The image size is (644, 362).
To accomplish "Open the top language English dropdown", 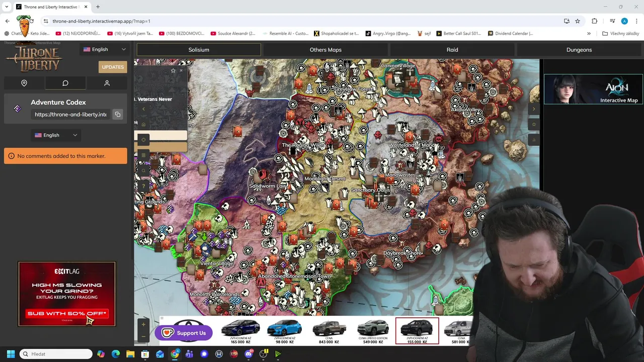I will coord(105,49).
